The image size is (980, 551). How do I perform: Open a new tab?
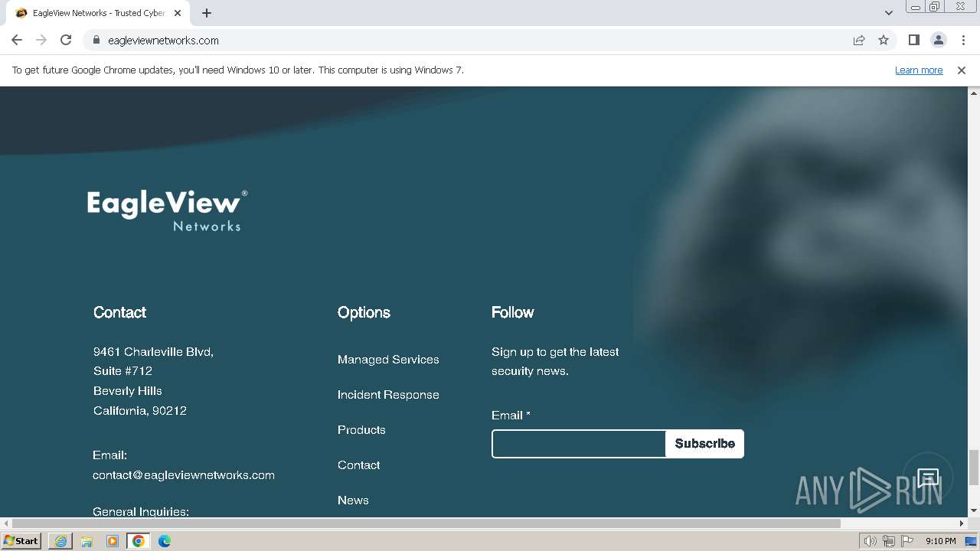[207, 13]
